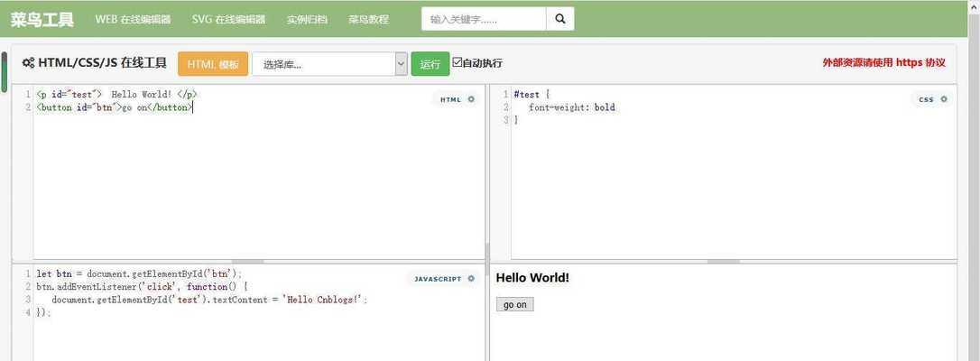Click the HTML/CSS/JS 在线工具 title

click(103, 62)
